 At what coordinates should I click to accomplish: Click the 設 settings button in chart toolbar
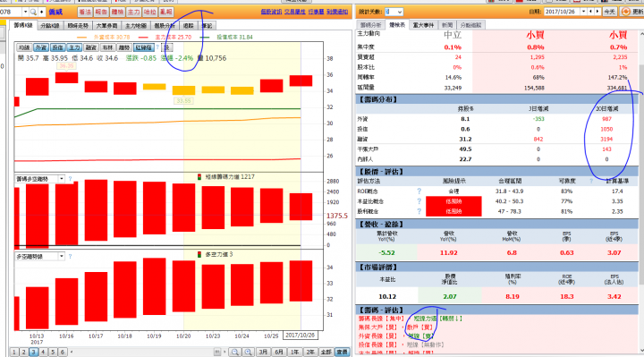pos(166,47)
